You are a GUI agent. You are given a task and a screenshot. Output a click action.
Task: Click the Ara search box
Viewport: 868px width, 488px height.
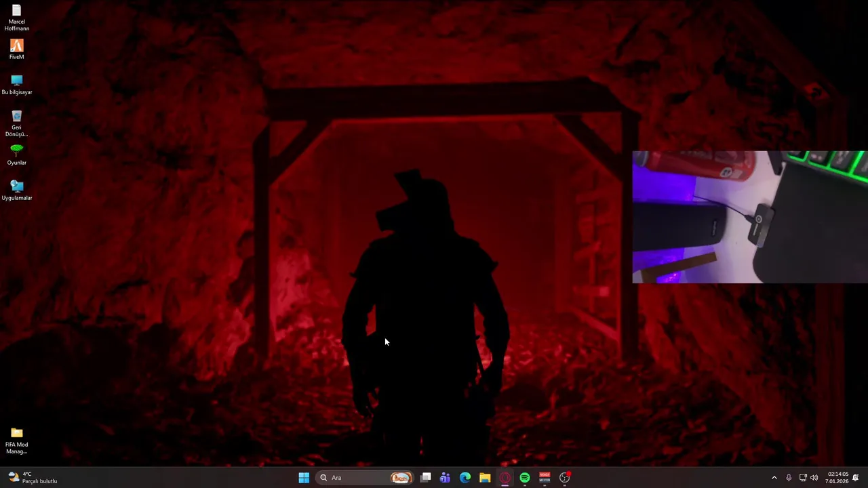click(x=365, y=478)
